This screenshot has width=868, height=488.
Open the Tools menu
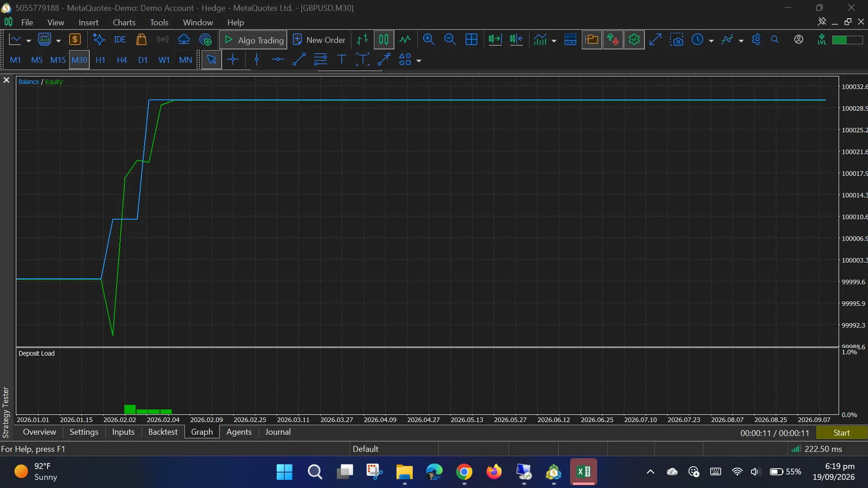tap(159, 22)
